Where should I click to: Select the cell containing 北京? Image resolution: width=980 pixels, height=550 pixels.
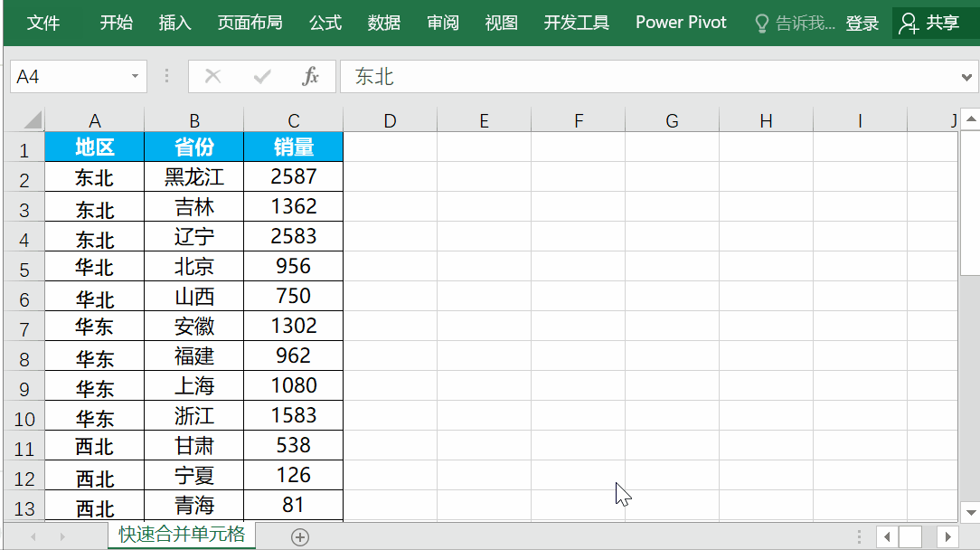click(193, 267)
